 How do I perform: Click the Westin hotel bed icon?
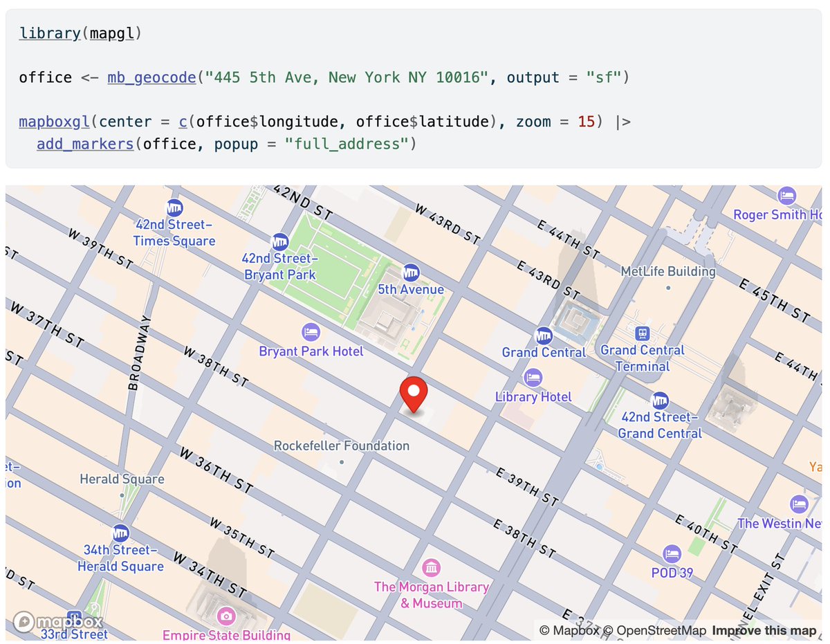[799, 504]
